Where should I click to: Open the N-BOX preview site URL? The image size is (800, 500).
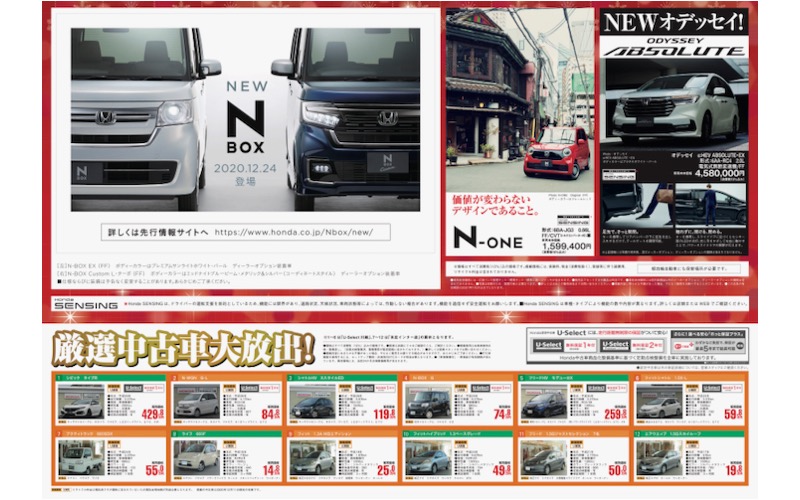pos(293,232)
